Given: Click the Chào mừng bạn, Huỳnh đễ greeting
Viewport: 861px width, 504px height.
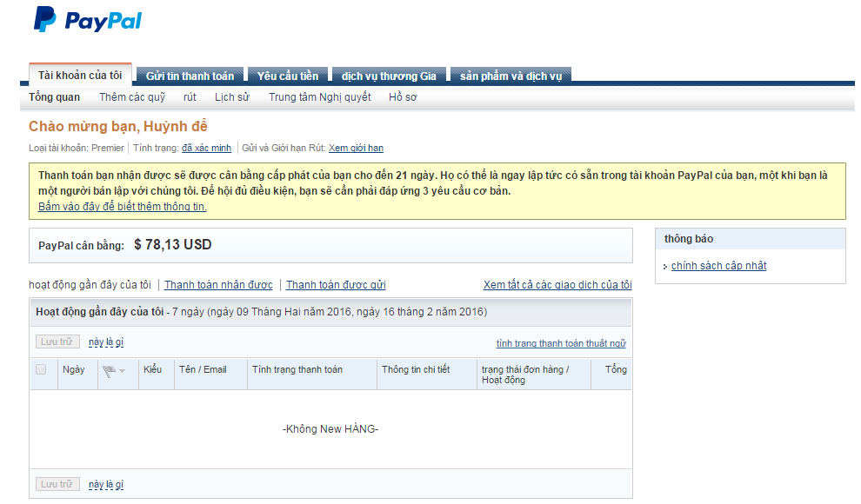Looking at the screenshot, I should click(x=118, y=126).
